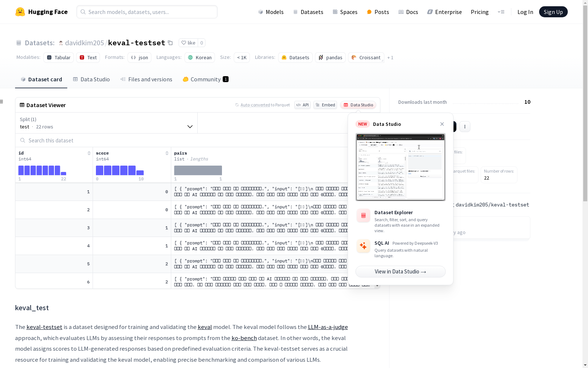Open the three-dot options menu
This screenshot has height=368, width=588.
click(465, 127)
